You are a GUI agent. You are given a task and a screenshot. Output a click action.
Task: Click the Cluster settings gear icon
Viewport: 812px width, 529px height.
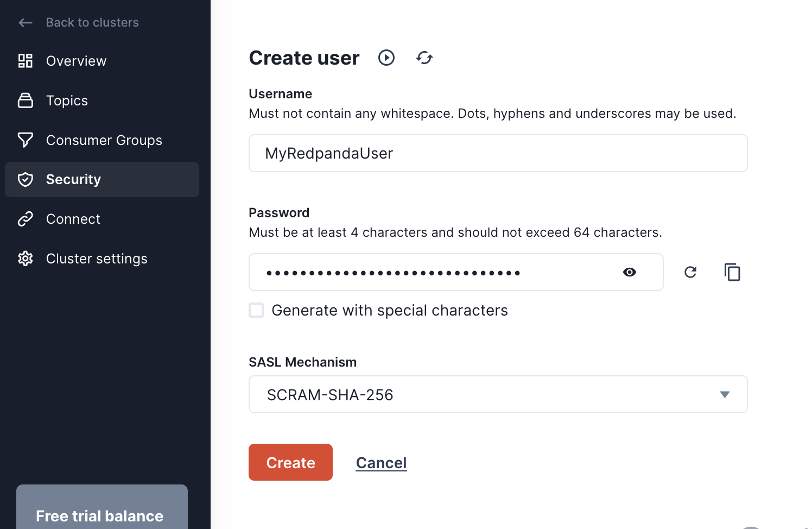(26, 259)
